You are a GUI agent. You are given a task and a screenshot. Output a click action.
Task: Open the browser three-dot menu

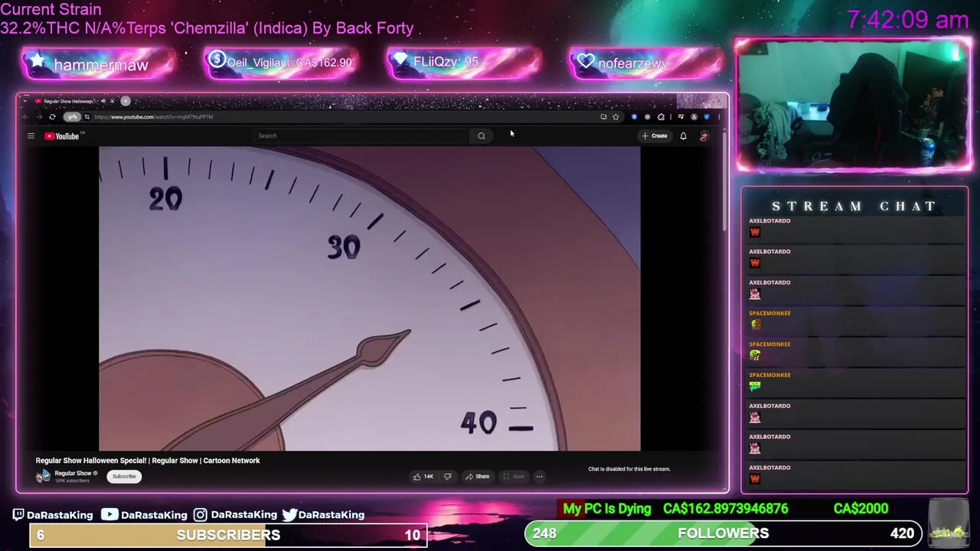[719, 117]
